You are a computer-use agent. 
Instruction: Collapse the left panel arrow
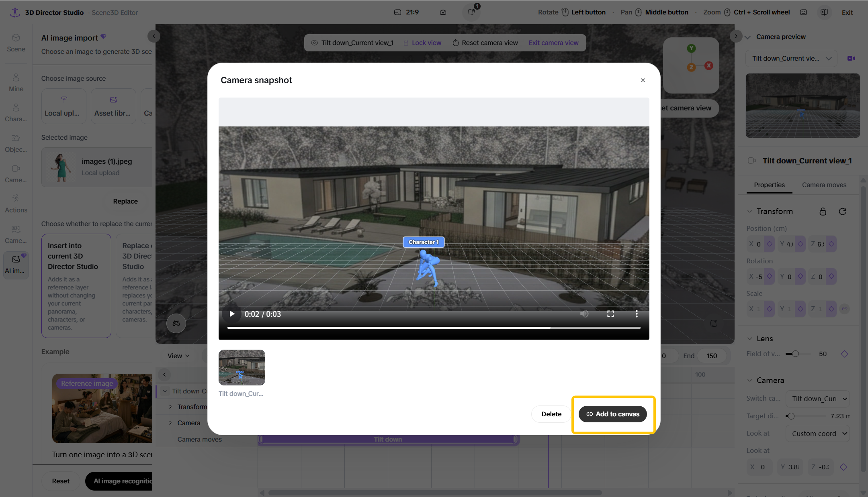coord(154,36)
